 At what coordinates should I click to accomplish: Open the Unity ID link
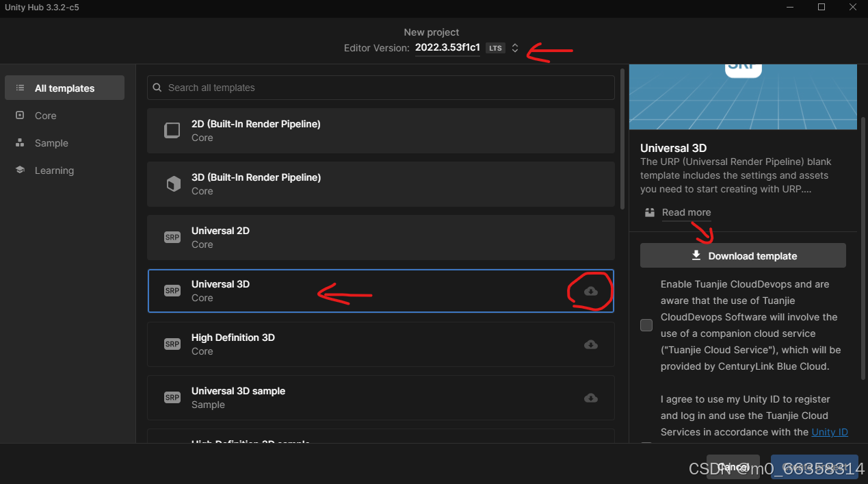830,432
